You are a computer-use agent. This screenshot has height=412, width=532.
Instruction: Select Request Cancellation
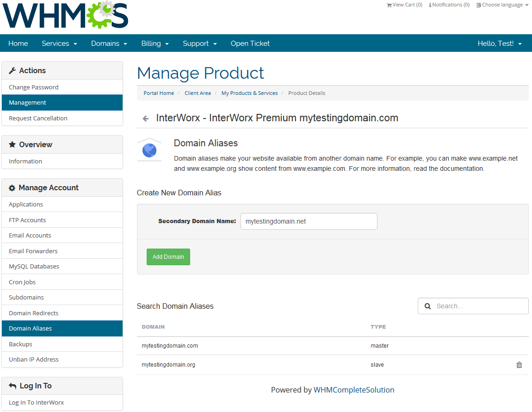point(62,118)
